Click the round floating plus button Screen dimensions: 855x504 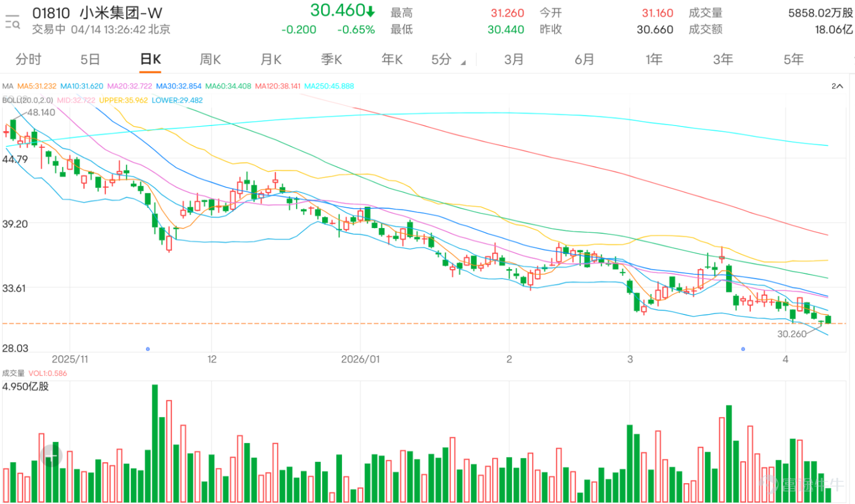click(51, 455)
